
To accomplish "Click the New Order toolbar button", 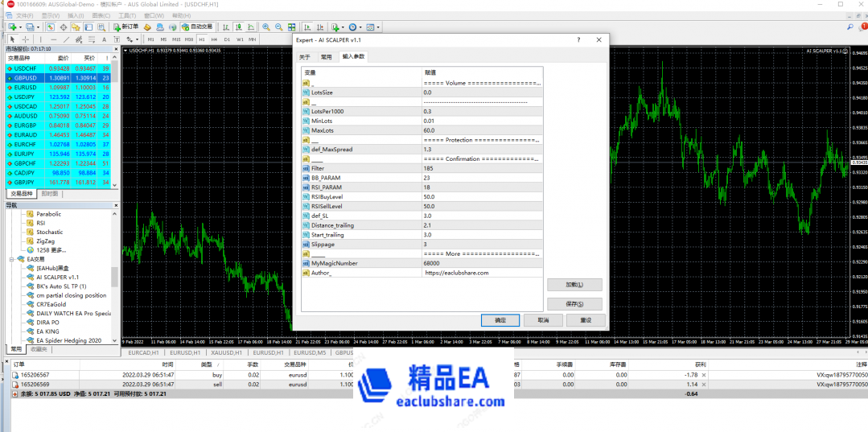I will coord(126,27).
